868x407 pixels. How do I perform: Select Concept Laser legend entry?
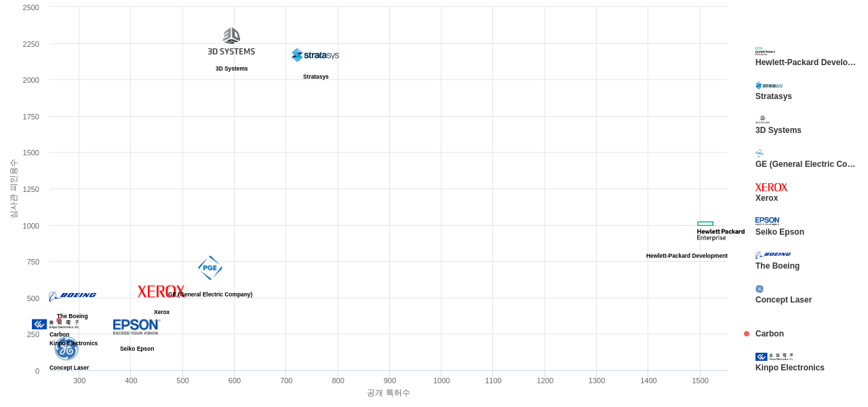coord(783,300)
